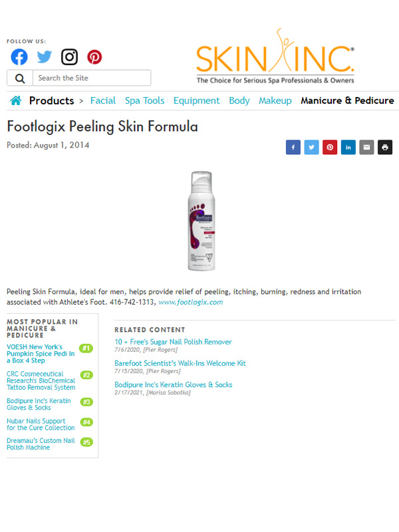Open the Facial products menu
399x532 pixels.
coord(103,101)
